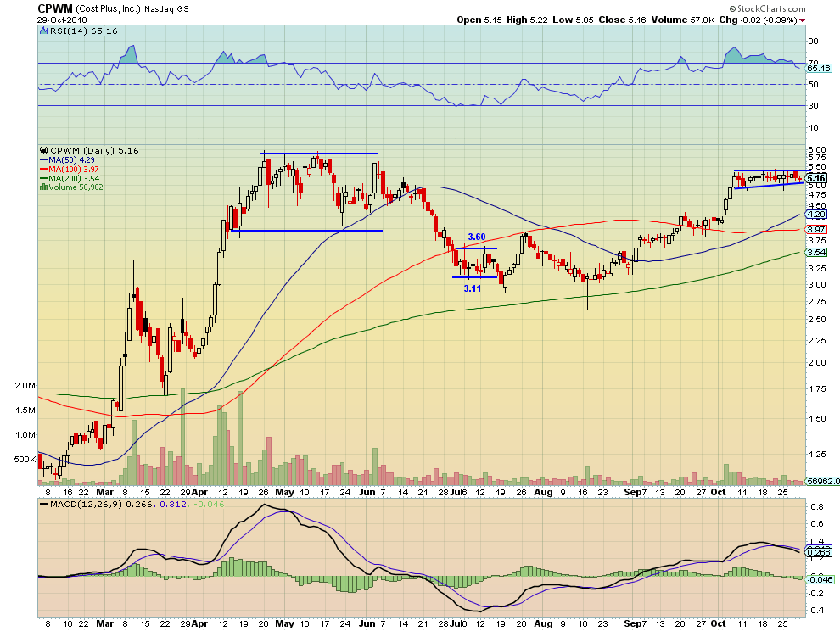Screen dimensions: 840x631
Task: Click the 4.29 MA50 price tag
Action: coord(816,215)
